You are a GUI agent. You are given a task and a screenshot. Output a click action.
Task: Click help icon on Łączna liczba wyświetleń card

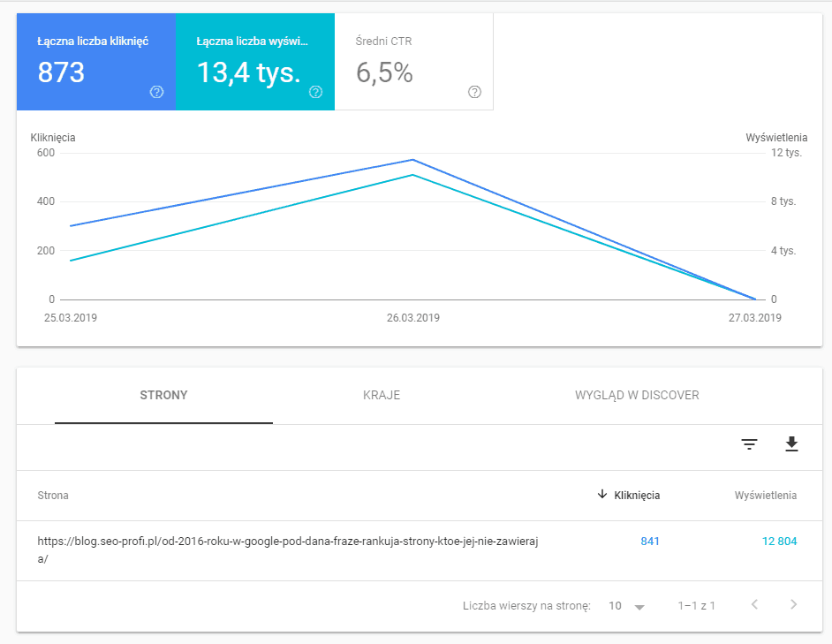(x=315, y=92)
